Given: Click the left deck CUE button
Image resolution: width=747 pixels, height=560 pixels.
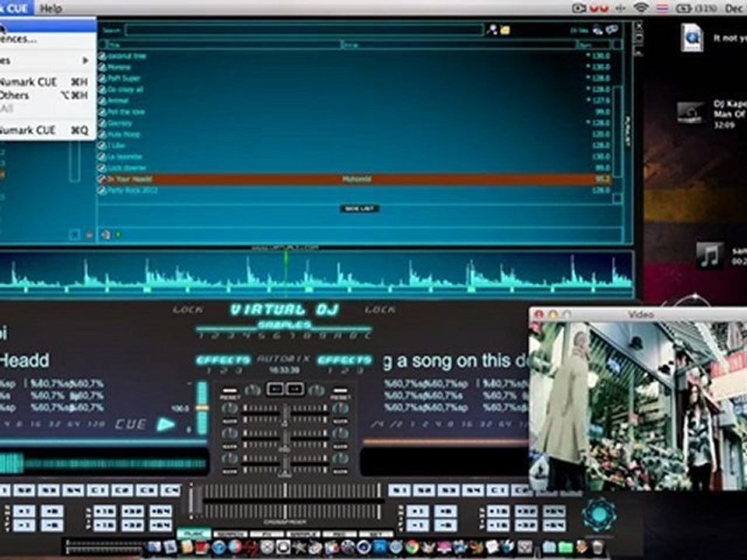Looking at the screenshot, I should (130, 425).
